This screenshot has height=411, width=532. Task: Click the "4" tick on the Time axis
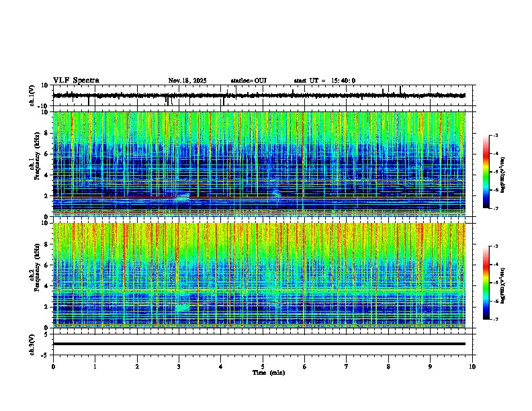[221, 367]
